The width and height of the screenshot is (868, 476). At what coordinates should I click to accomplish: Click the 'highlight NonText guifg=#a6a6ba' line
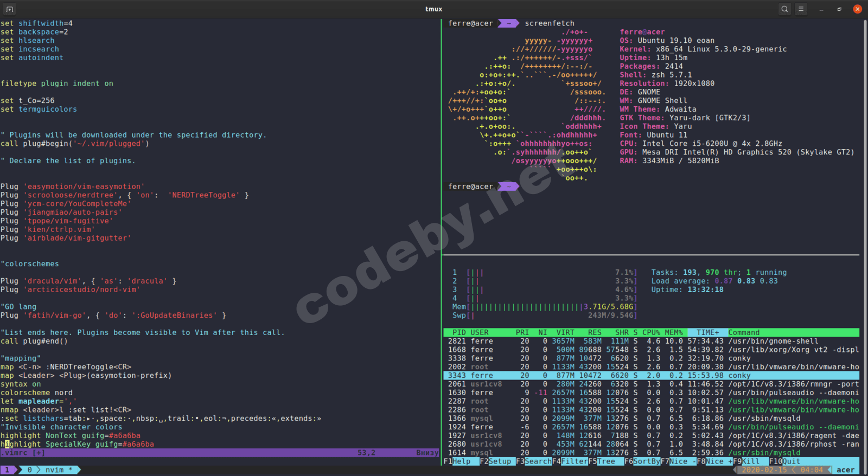tap(71, 435)
